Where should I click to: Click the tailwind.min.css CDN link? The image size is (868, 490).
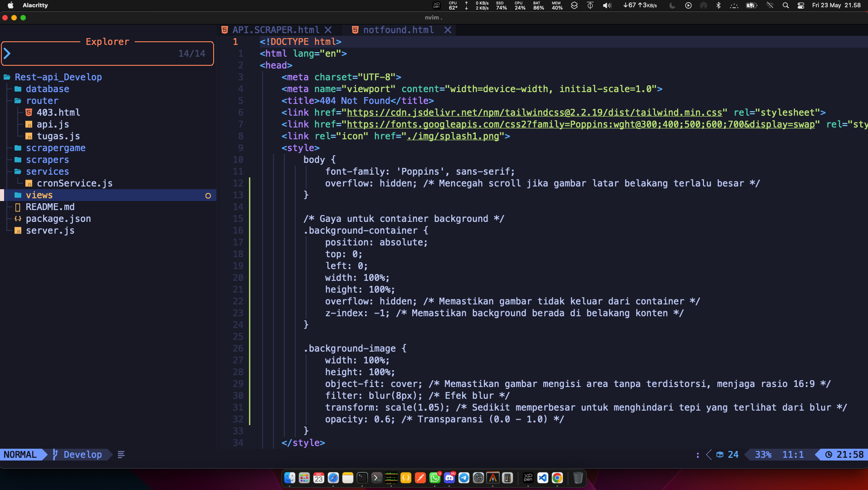coord(534,113)
